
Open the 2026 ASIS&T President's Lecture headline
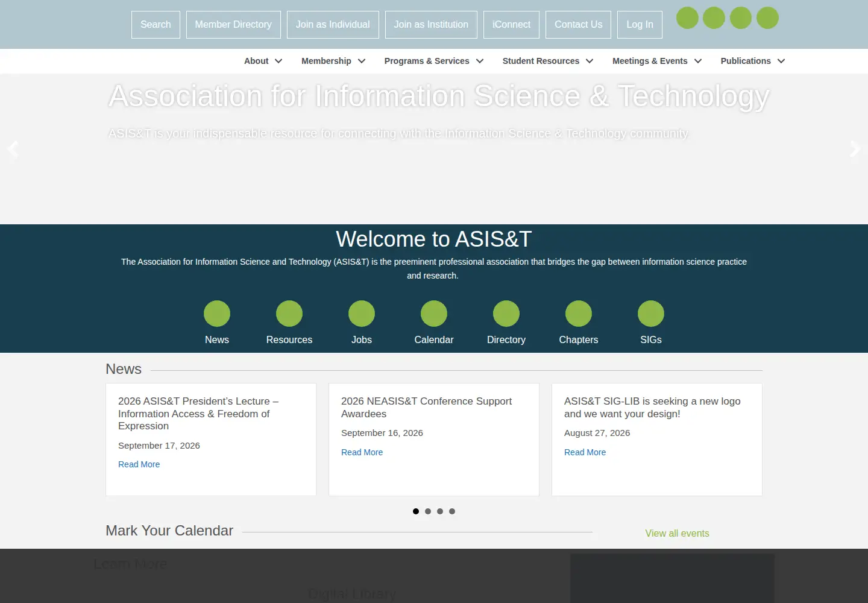198,414
